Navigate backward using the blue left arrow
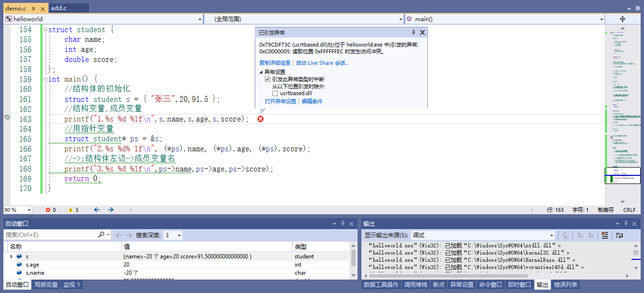 pyautogui.click(x=97, y=210)
